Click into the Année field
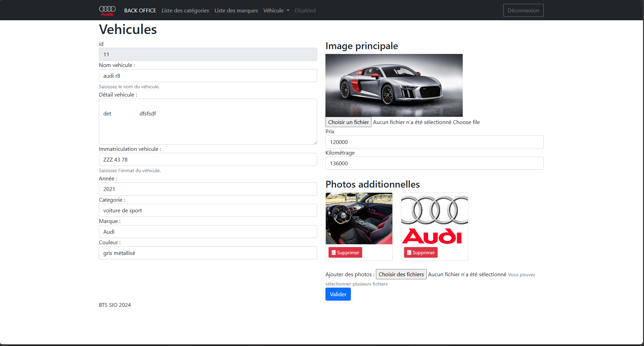 pos(208,189)
